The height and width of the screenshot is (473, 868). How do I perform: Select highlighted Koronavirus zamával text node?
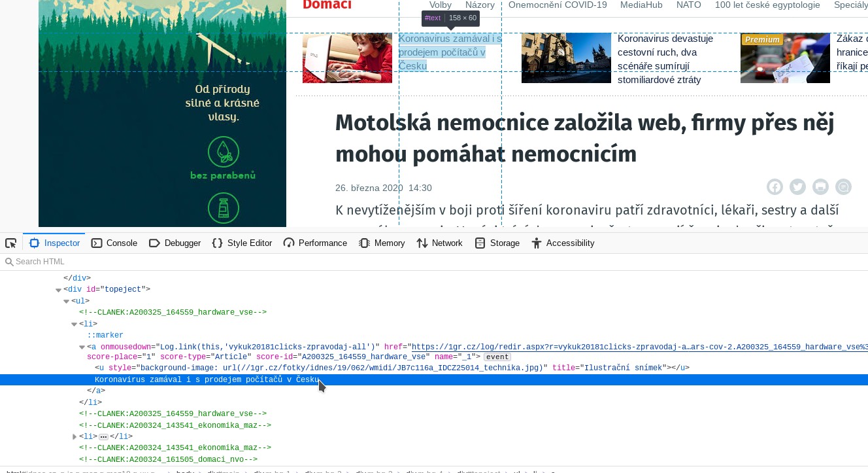click(434, 379)
